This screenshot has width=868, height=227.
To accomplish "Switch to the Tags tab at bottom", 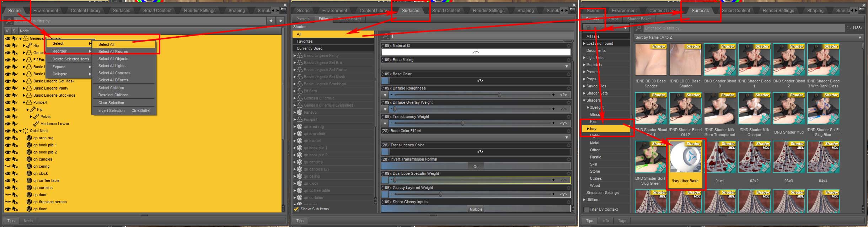I will 622,221.
